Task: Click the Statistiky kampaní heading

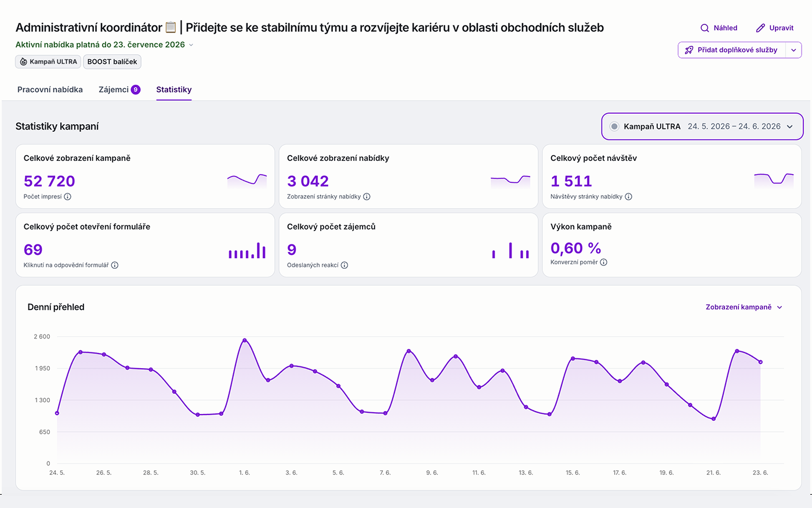Action: point(57,127)
